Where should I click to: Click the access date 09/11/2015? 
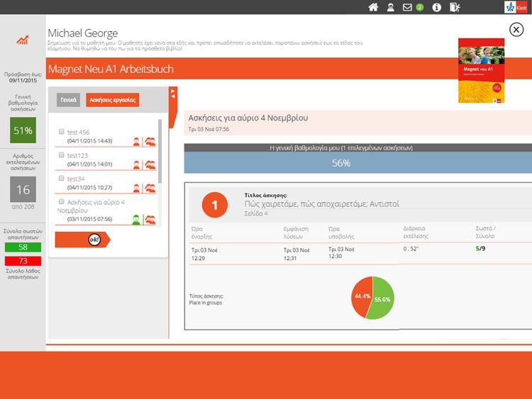tap(23, 80)
